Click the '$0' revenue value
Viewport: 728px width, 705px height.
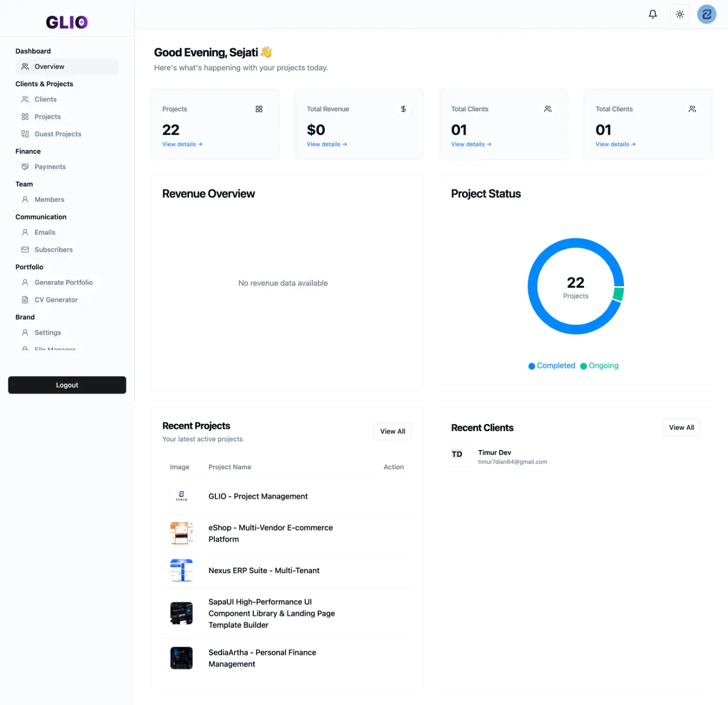pos(316,130)
